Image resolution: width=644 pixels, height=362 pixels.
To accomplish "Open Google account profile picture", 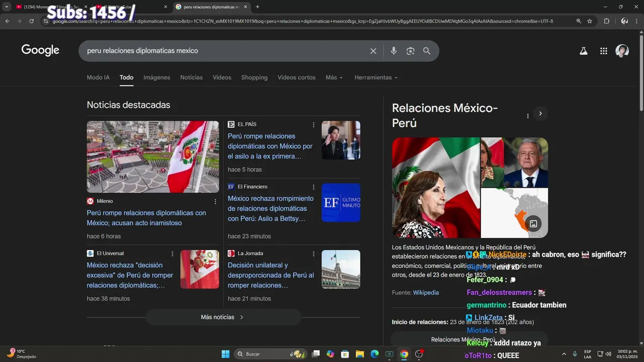I will pos(622,51).
